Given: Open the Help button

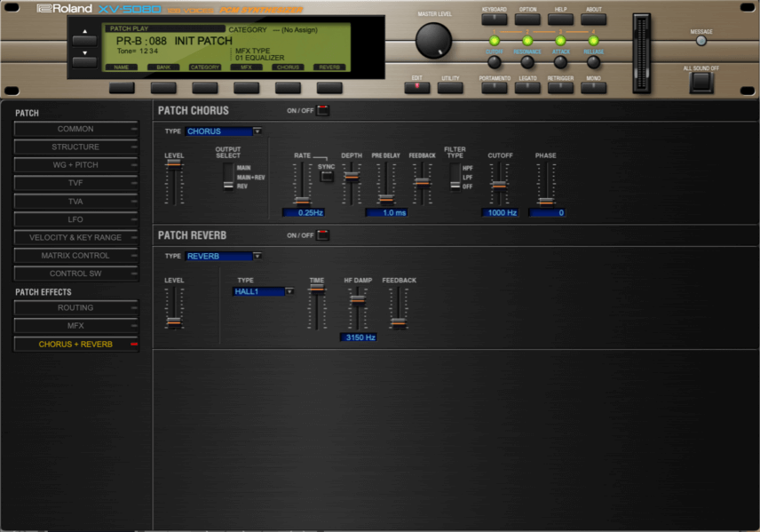Looking at the screenshot, I should (x=560, y=19).
